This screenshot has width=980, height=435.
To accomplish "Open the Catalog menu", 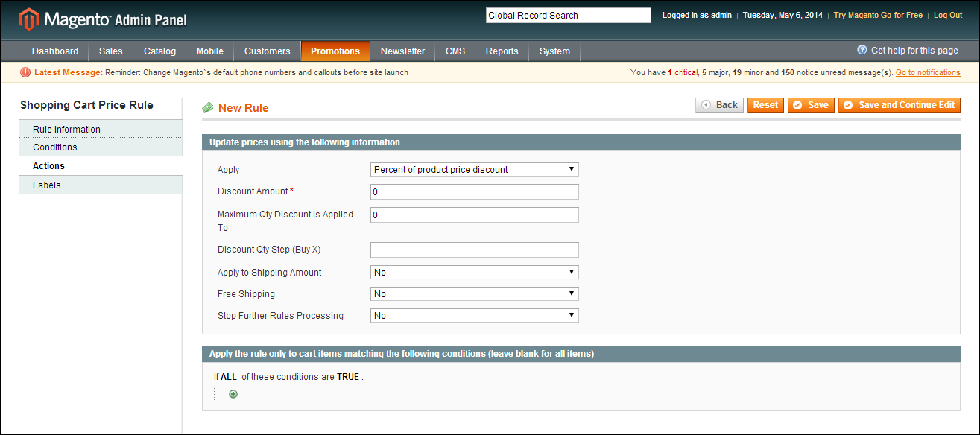I will [160, 51].
